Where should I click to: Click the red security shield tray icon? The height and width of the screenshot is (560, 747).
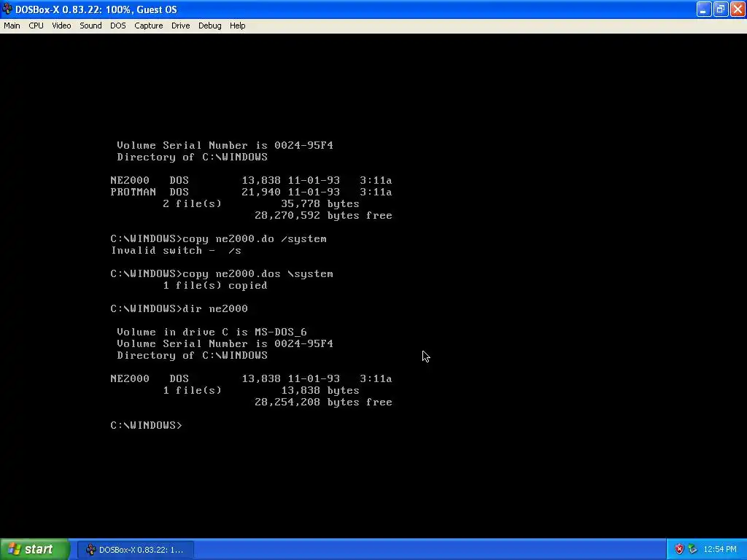679,550
